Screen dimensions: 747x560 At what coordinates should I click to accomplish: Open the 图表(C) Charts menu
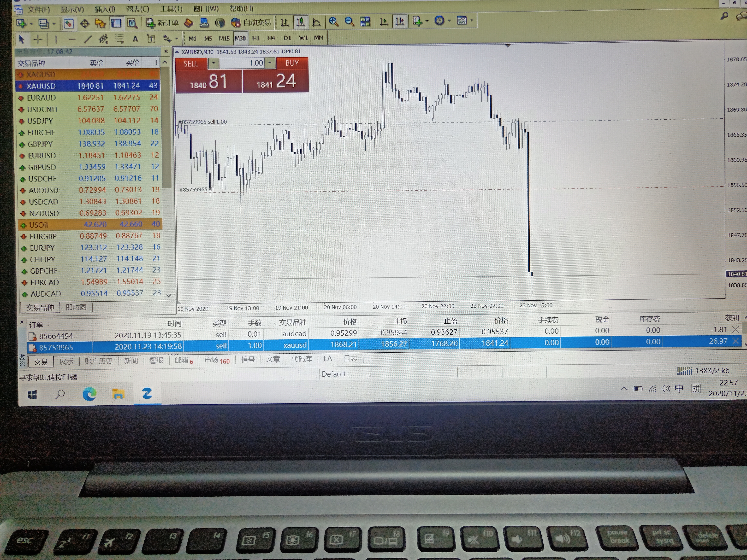[137, 9]
